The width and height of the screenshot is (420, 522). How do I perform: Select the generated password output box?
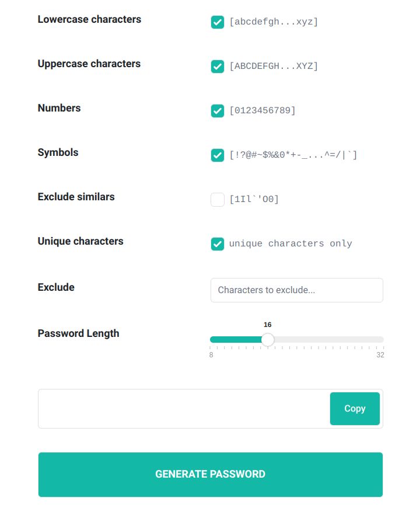pos(175,409)
